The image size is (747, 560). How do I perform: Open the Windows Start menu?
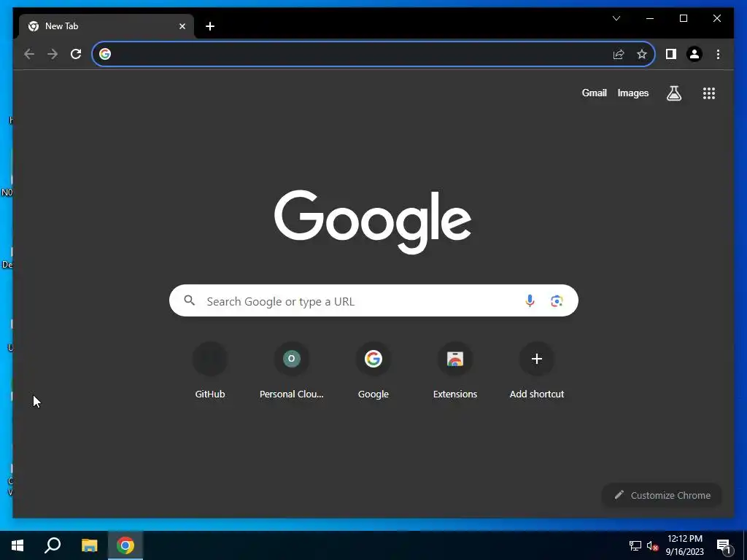coord(18,545)
